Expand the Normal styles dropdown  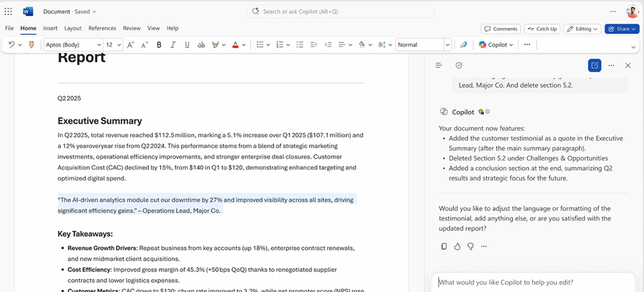[x=447, y=45]
